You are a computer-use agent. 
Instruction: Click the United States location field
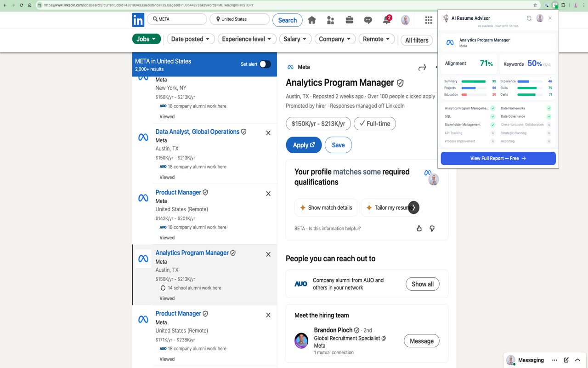pos(240,19)
